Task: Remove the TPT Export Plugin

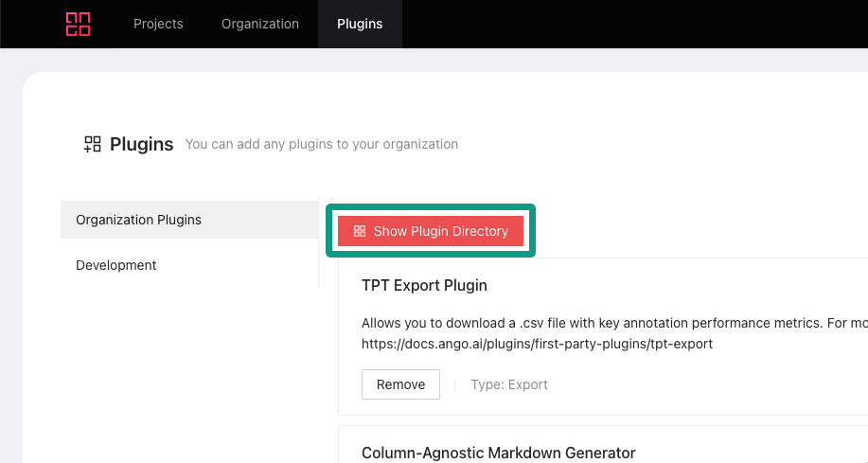Action: pos(400,384)
